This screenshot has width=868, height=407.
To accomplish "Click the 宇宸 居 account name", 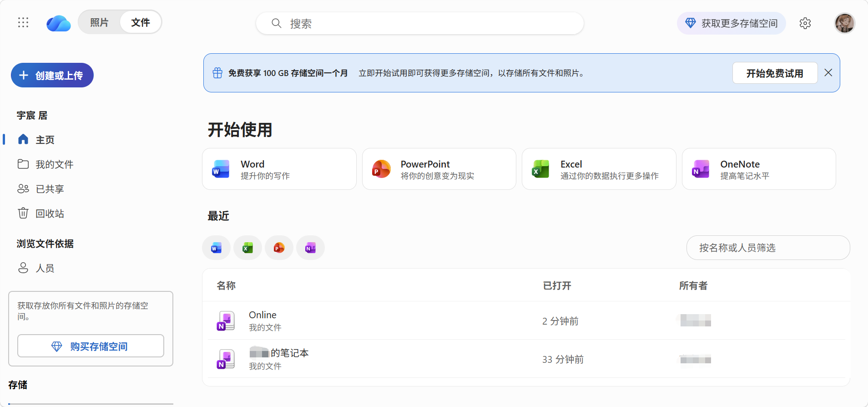I will pos(32,115).
